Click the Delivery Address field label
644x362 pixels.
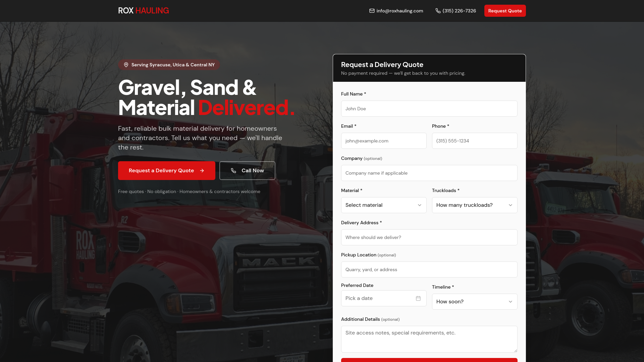(362, 223)
